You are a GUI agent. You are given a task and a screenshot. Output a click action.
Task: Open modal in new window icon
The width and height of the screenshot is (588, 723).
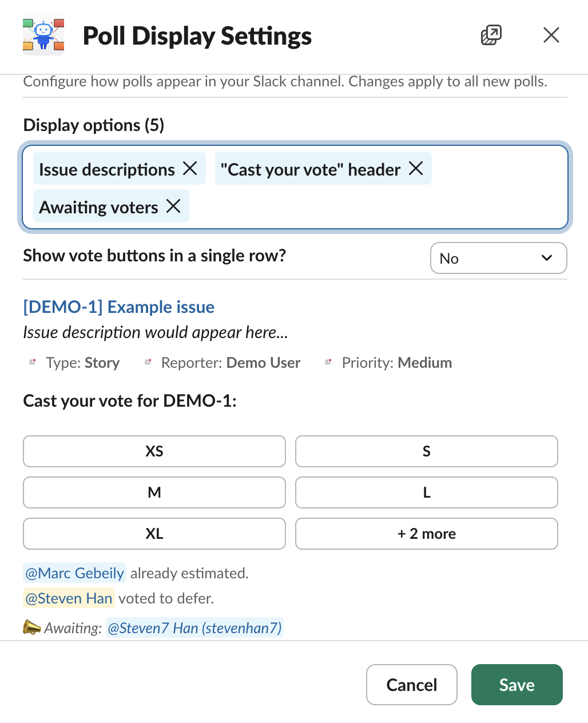pyautogui.click(x=491, y=35)
